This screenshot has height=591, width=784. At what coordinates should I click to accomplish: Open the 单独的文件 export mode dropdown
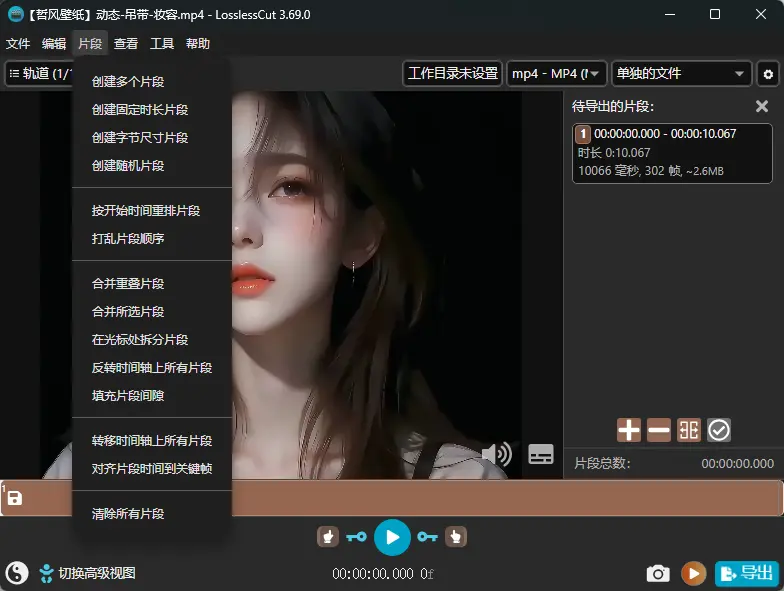682,74
